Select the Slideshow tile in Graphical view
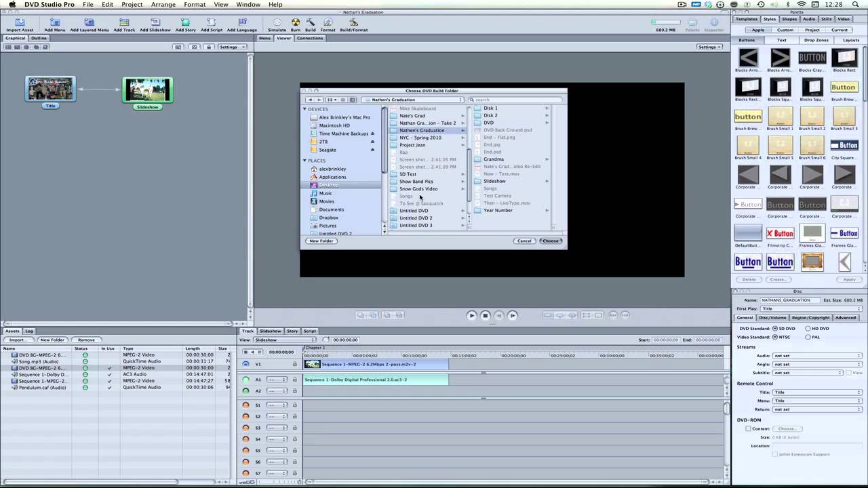 [148, 90]
